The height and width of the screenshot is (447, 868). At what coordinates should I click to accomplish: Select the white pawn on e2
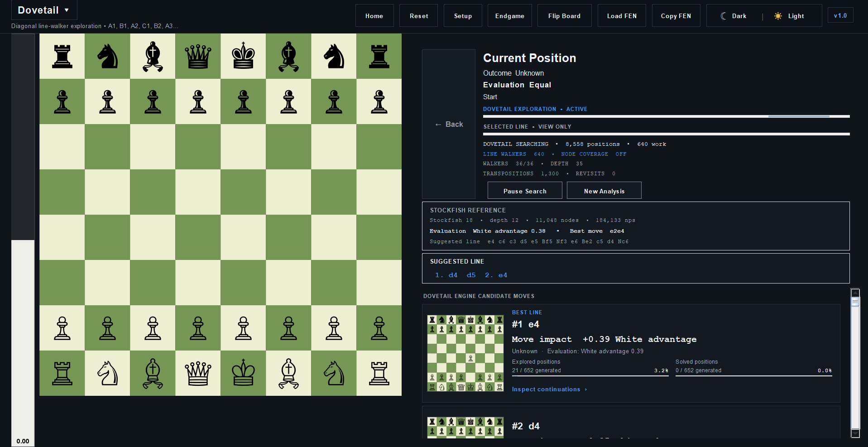pos(243,328)
